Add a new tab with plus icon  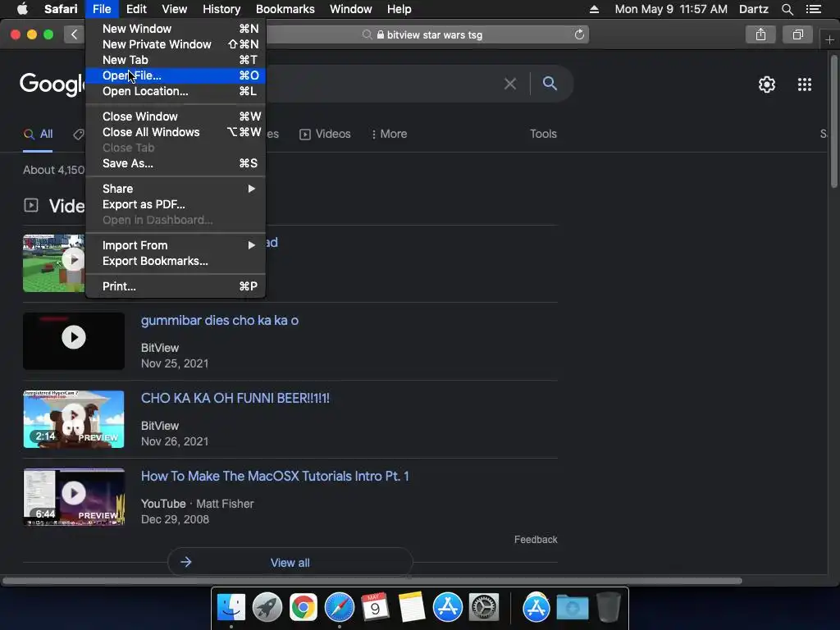[x=829, y=39]
